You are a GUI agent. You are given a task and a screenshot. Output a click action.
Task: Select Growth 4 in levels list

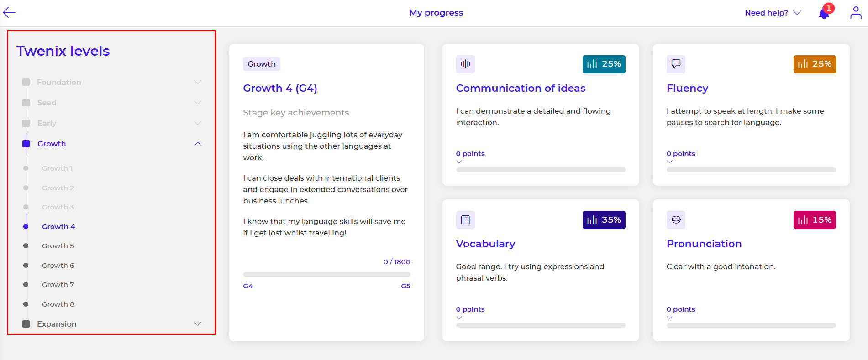(58, 227)
